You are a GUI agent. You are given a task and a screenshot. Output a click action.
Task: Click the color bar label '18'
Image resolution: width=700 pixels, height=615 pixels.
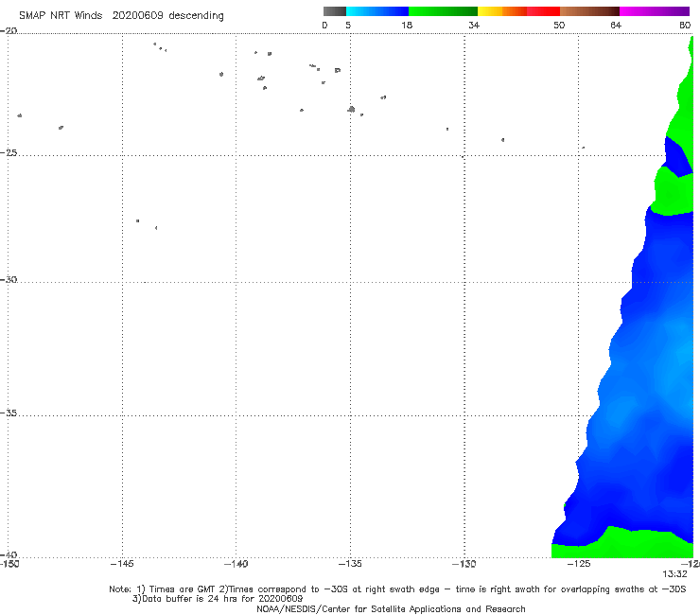(407, 26)
